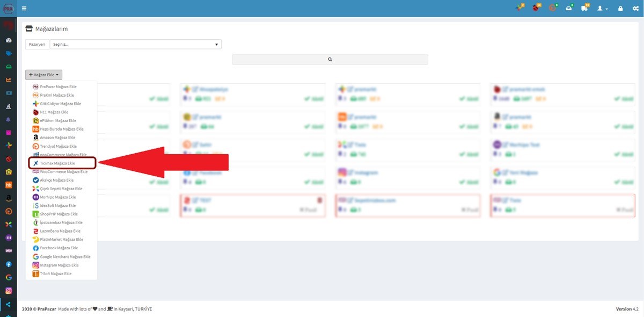This screenshot has width=644, height=317.
Task: Open GittiGidiyor notifications in top bar
Action: tap(519, 8)
